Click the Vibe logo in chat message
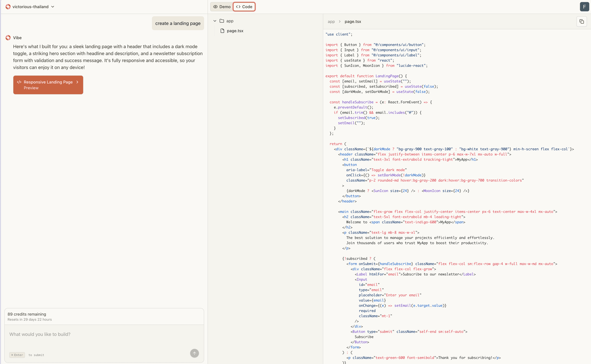The height and width of the screenshot is (364, 591). coord(8,38)
